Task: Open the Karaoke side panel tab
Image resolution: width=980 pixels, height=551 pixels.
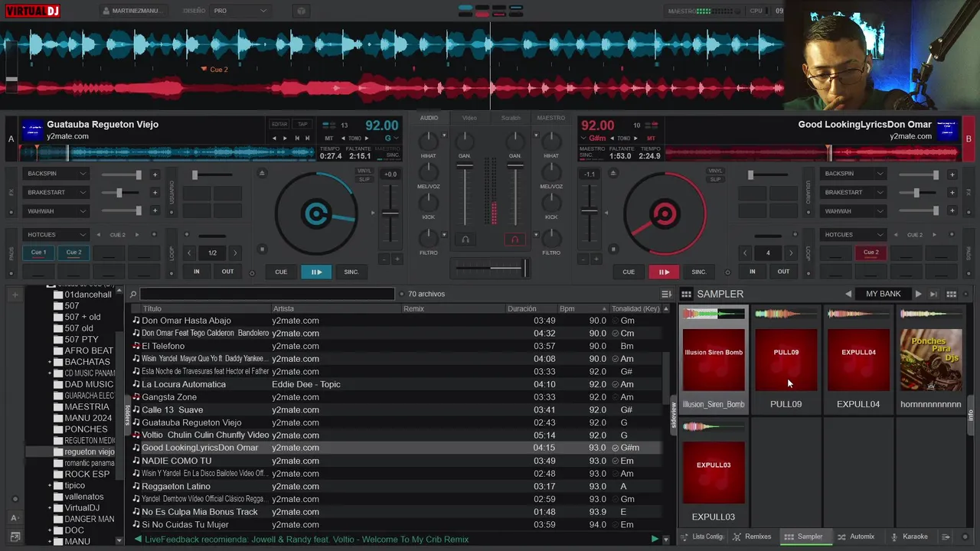Action: coord(908,536)
